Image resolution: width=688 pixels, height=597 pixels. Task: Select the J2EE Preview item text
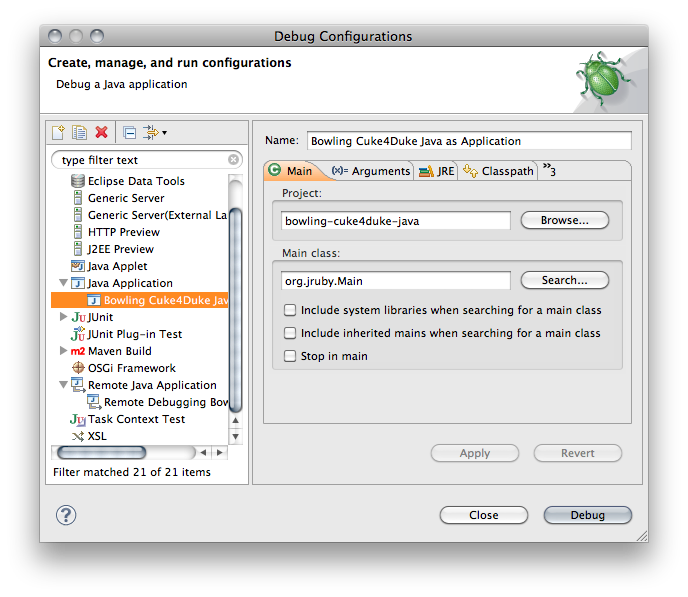[x=121, y=249]
